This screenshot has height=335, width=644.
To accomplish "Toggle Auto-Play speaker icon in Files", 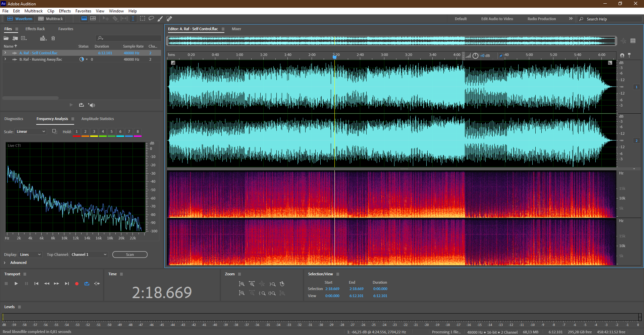I will (x=92, y=105).
